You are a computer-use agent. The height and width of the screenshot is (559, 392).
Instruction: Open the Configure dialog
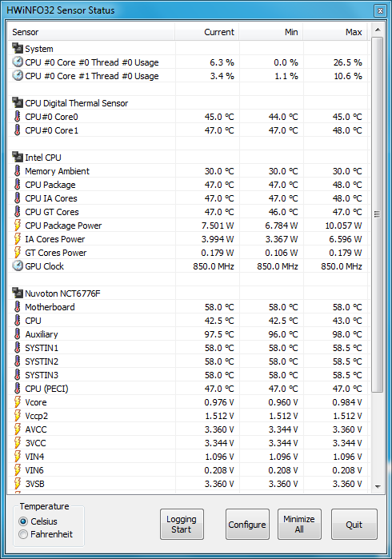[247, 524]
